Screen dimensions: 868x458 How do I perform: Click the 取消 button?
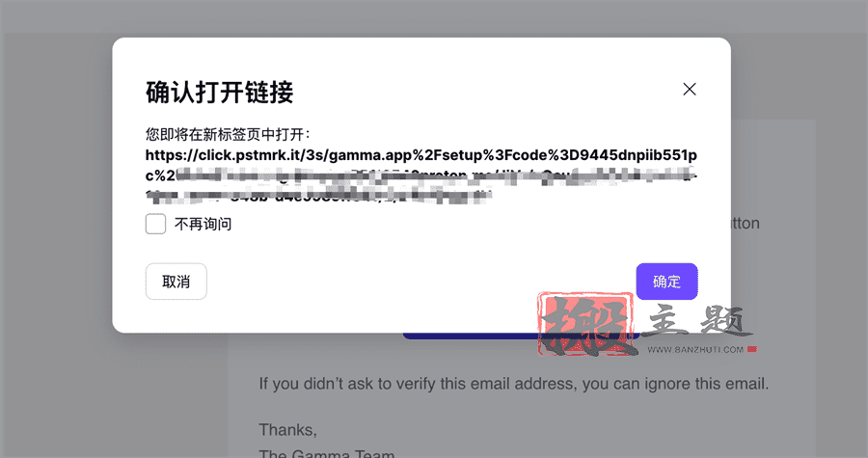pos(176,282)
